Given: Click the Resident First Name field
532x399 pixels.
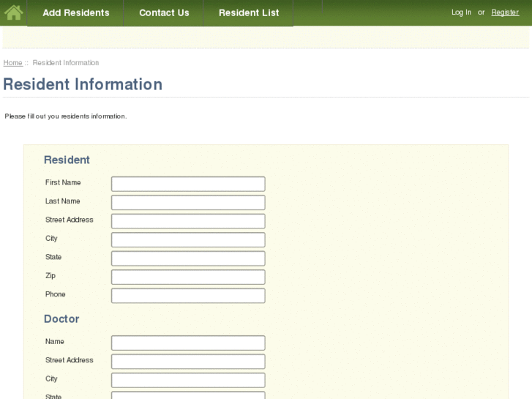Looking at the screenshot, I should coord(188,184).
